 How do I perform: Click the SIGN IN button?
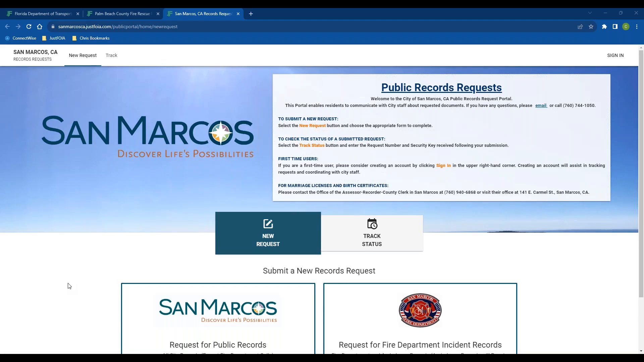pos(615,55)
